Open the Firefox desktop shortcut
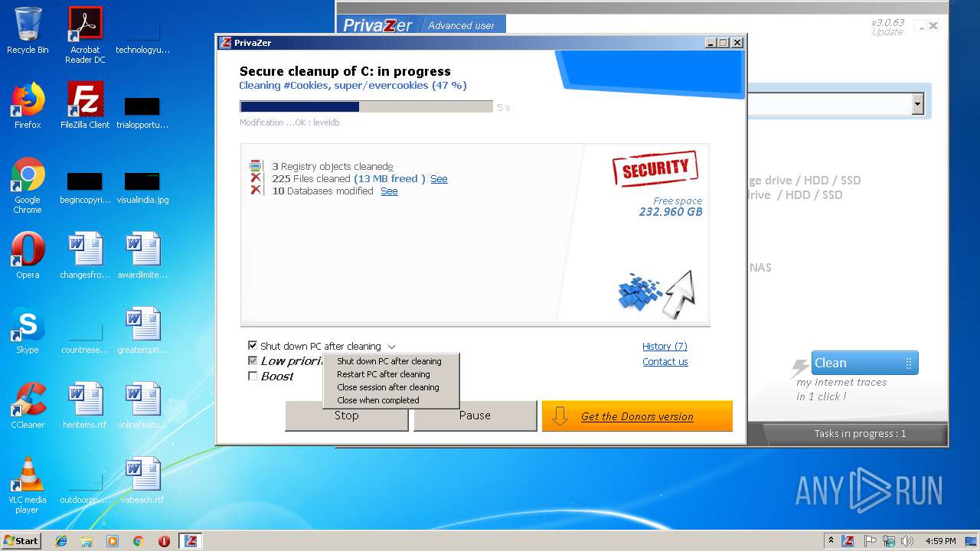This screenshot has width=980, height=551. point(28,106)
